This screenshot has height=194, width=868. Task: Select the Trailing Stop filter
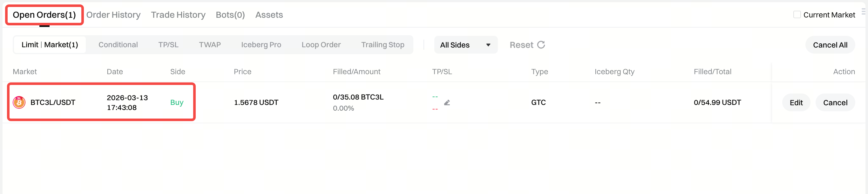pos(383,44)
